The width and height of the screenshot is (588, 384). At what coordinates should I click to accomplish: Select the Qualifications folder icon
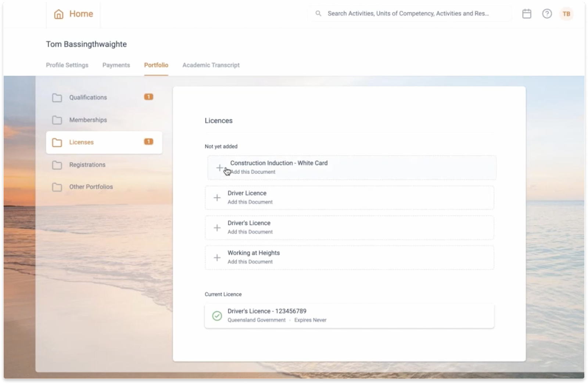(x=57, y=98)
